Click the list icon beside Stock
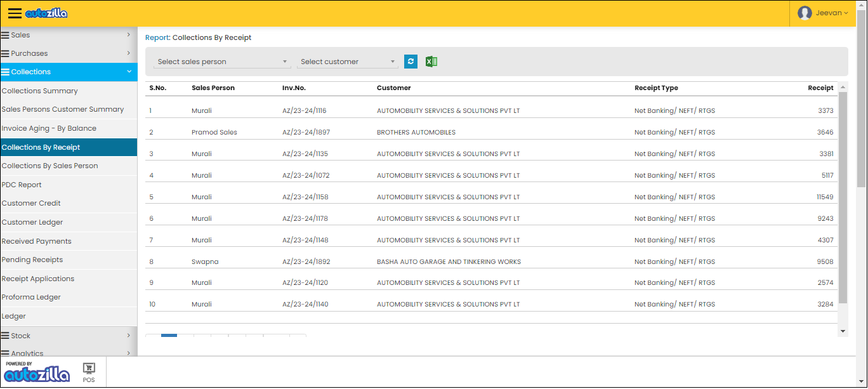868x389 pixels. (5, 336)
